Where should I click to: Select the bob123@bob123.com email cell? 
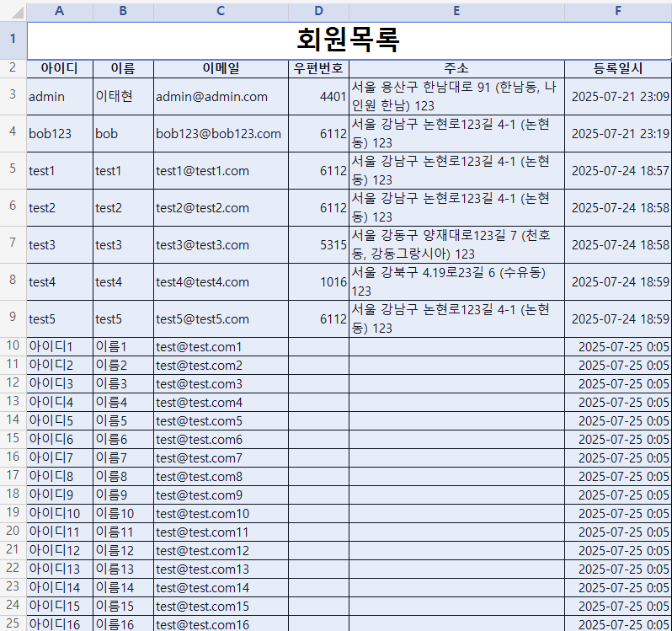(221, 133)
